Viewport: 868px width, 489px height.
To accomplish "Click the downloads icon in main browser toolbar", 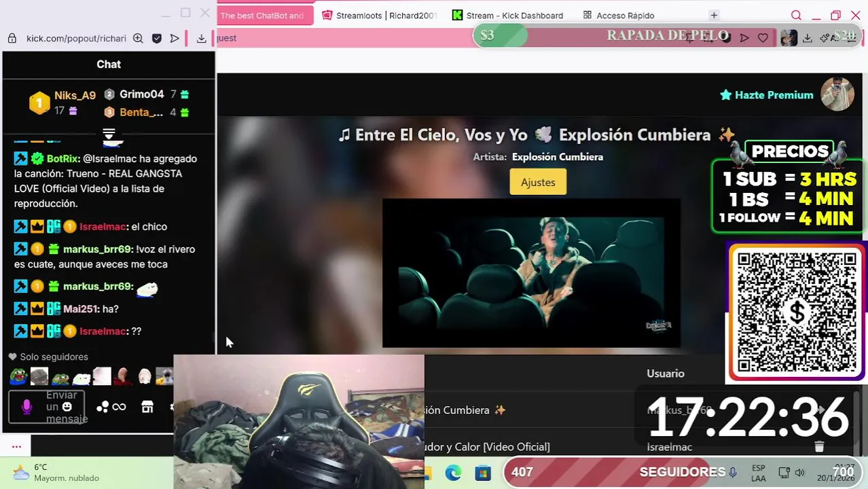I will (x=808, y=38).
